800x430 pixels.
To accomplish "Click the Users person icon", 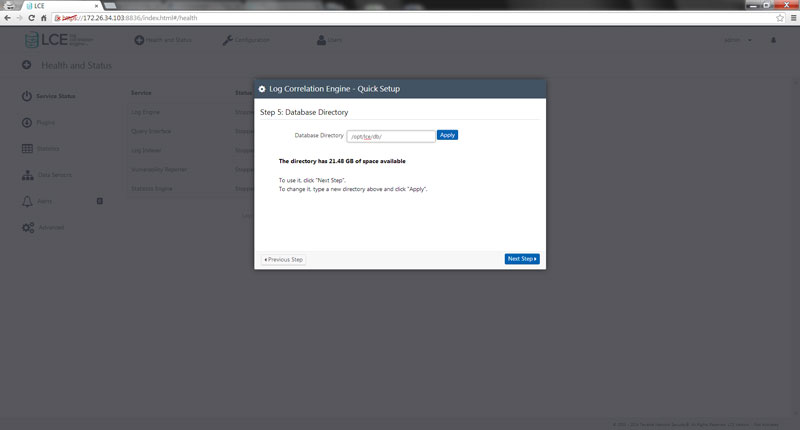I will (321, 40).
